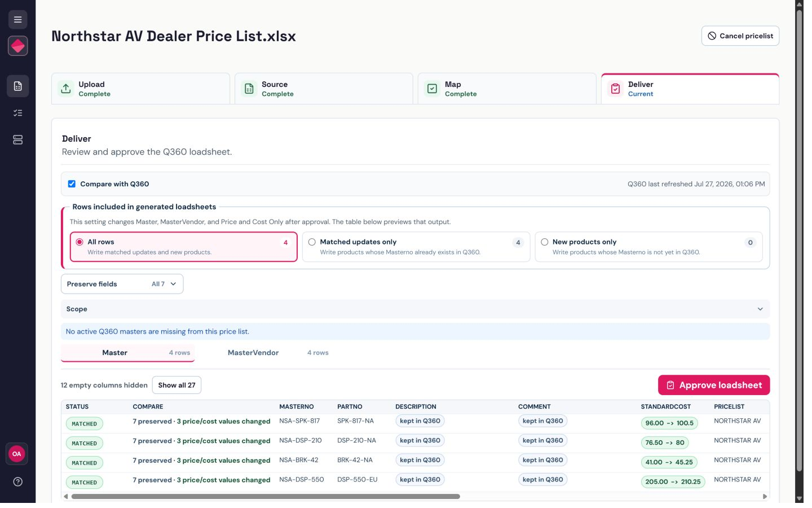Click MATCHED status badge for NSA-SPK-817

click(85, 424)
